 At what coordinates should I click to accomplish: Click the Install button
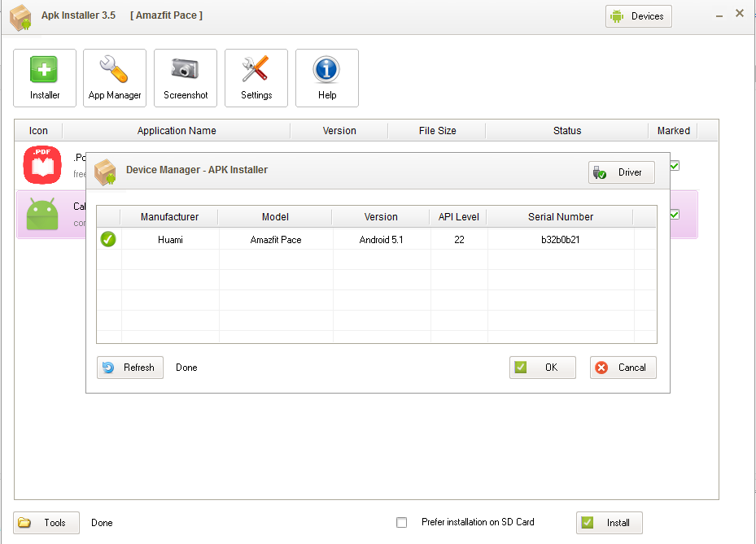click(x=610, y=523)
